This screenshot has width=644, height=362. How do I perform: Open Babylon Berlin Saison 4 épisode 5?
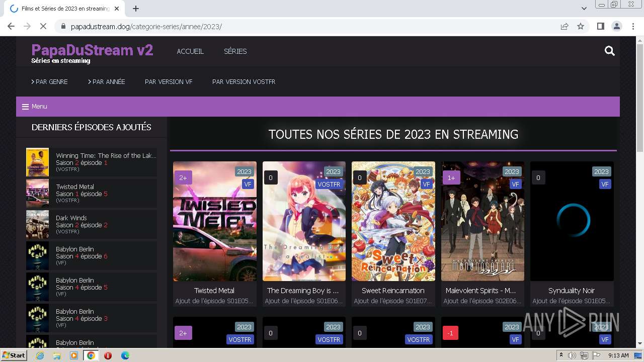pyautogui.click(x=92, y=287)
